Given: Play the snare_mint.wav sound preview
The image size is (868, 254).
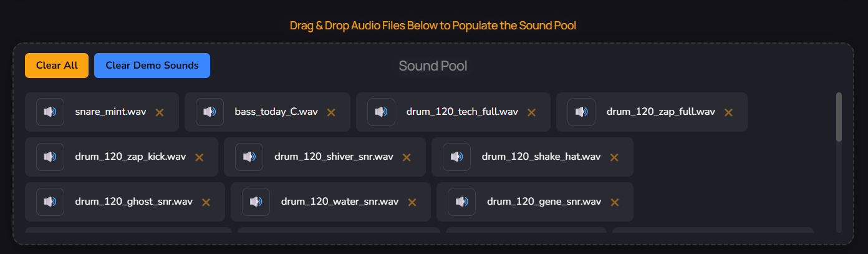Looking at the screenshot, I should click(x=50, y=112).
